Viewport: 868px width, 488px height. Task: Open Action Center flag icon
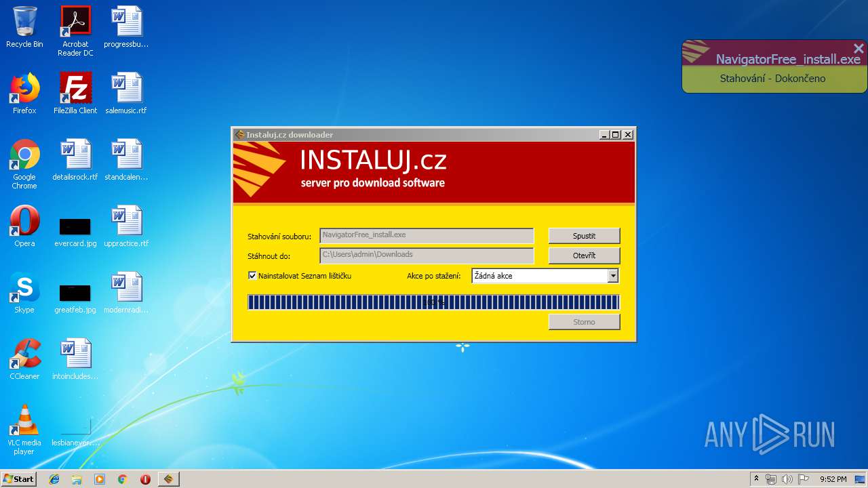(x=803, y=479)
